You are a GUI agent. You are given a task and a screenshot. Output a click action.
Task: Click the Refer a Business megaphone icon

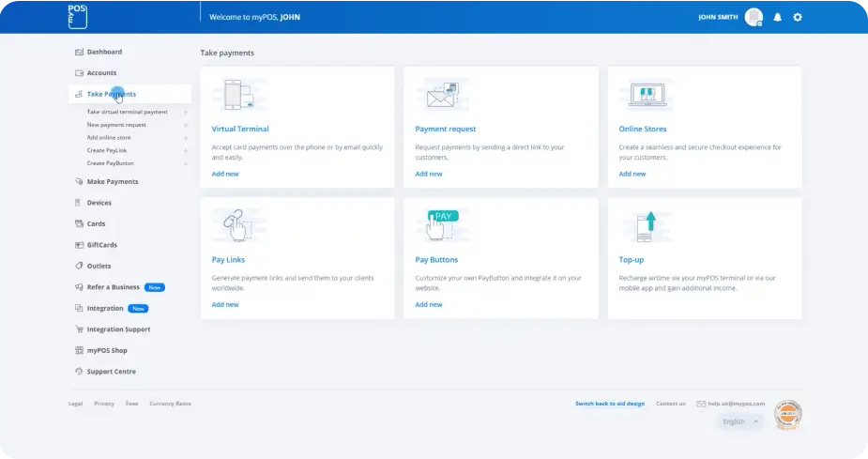click(79, 287)
